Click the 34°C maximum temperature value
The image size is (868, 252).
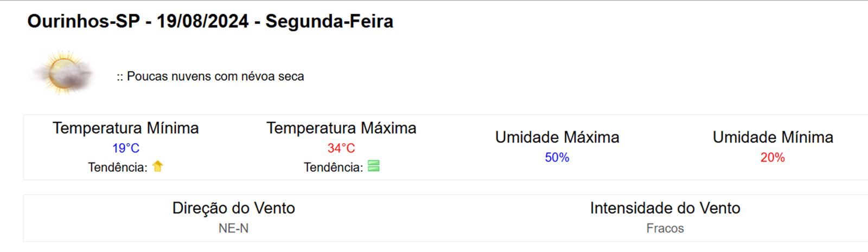(341, 148)
